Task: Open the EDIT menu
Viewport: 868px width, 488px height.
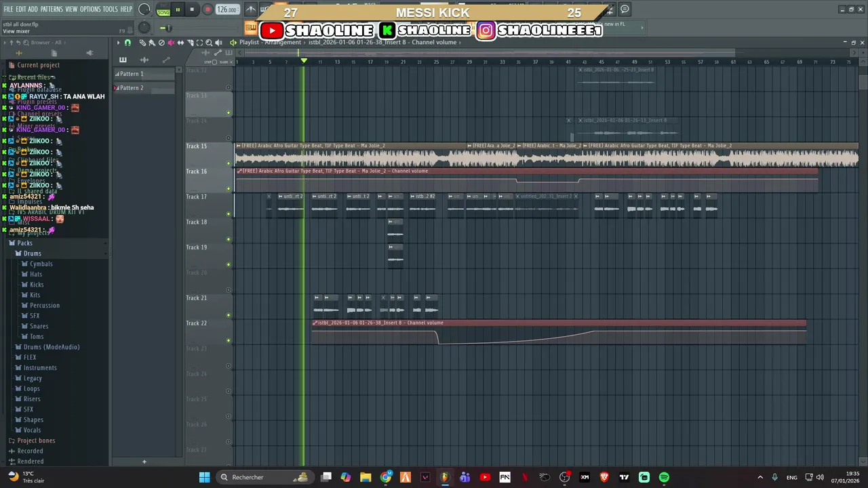Action: click(20, 9)
